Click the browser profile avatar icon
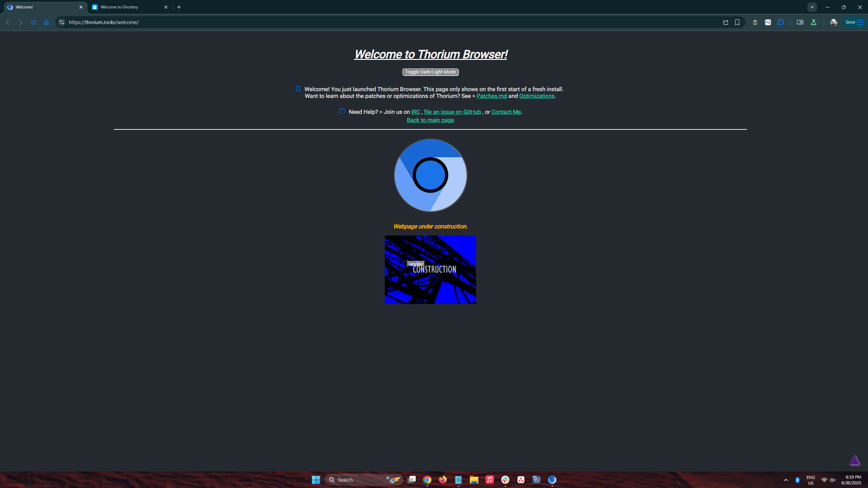The image size is (868, 488). click(834, 22)
